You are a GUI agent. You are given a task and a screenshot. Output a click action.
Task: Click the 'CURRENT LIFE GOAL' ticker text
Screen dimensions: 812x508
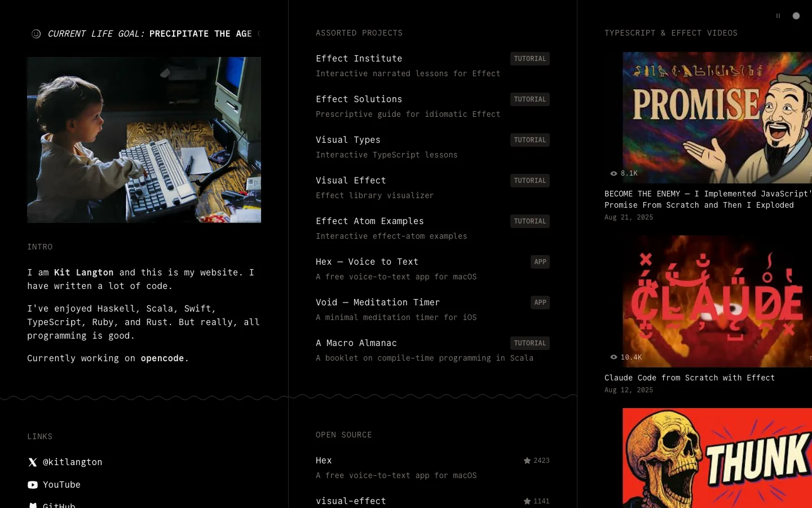click(96, 34)
